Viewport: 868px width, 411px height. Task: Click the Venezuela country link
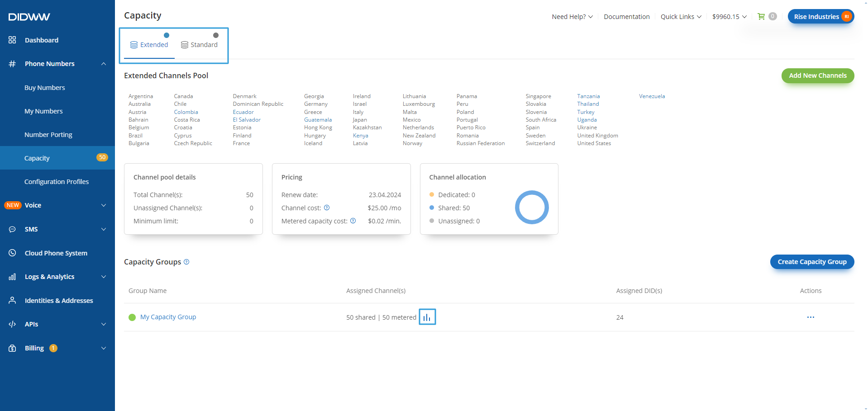click(x=652, y=96)
